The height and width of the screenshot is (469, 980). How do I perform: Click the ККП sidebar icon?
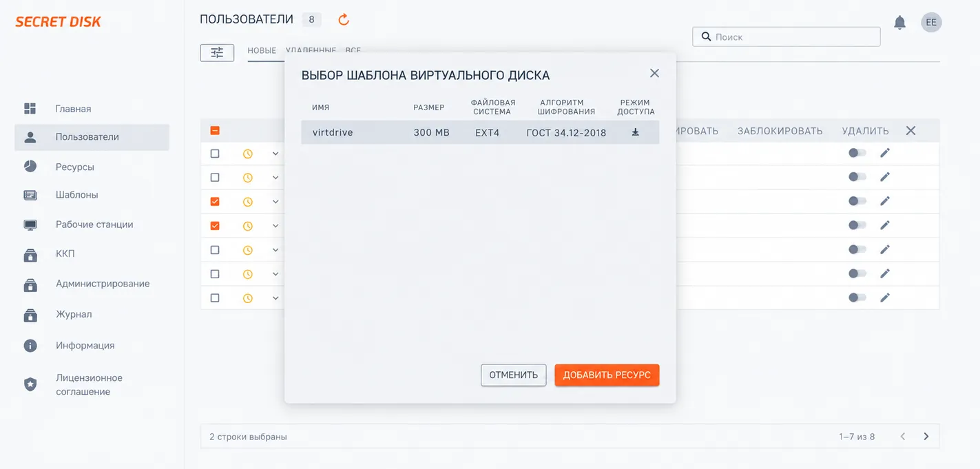30,255
